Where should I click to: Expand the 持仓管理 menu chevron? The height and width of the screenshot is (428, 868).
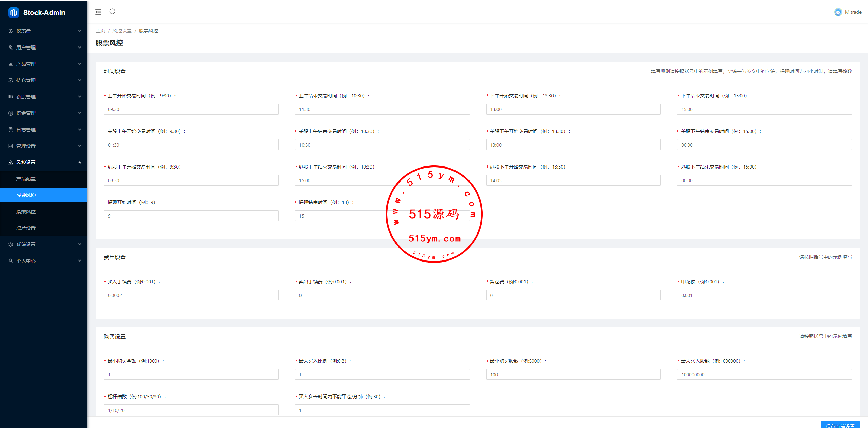(80, 80)
